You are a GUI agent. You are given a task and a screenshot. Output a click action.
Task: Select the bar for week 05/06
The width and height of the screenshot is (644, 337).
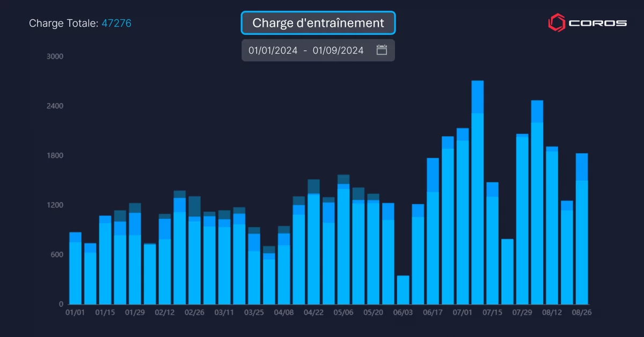pyautogui.click(x=343, y=240)
